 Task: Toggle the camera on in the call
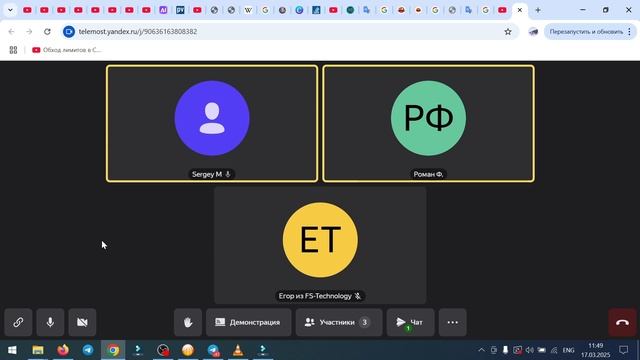pos(82,322)
